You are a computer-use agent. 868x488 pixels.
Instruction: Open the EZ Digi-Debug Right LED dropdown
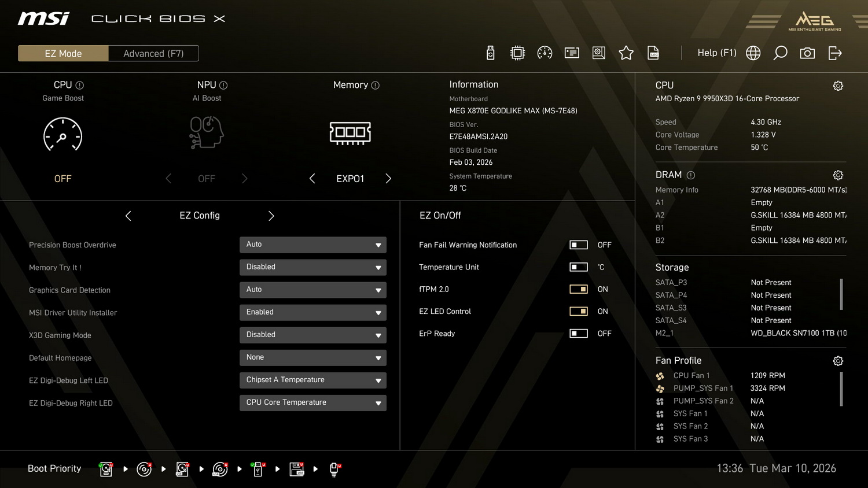click(313, 402)
